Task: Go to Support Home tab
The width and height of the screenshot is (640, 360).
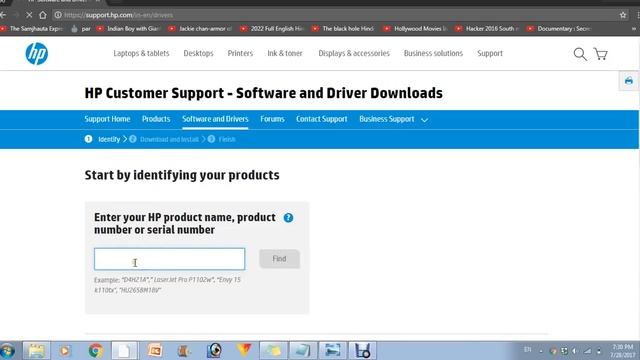Action: [x=107, y=119]
